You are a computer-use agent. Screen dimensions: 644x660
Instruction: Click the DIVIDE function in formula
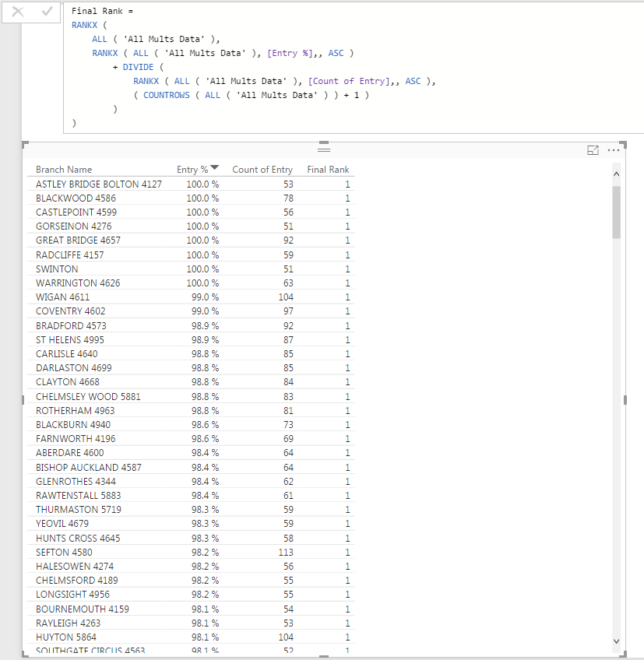tap(138, 67)
